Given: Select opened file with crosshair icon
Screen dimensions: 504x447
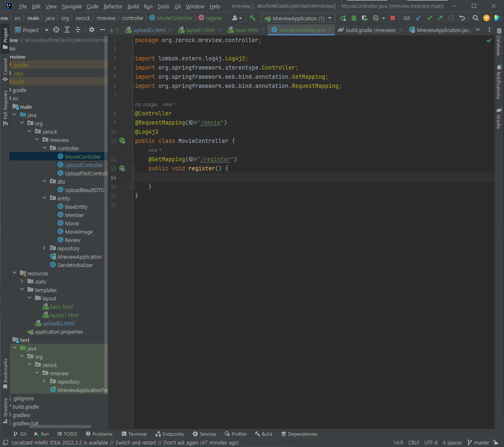Looking at the screenshot, I should click(x=56, y=30).
